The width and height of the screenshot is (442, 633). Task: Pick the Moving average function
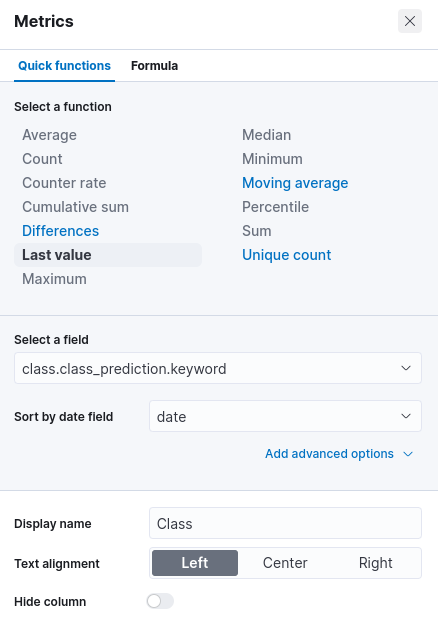pyautogui.click(x=295, y=183)
